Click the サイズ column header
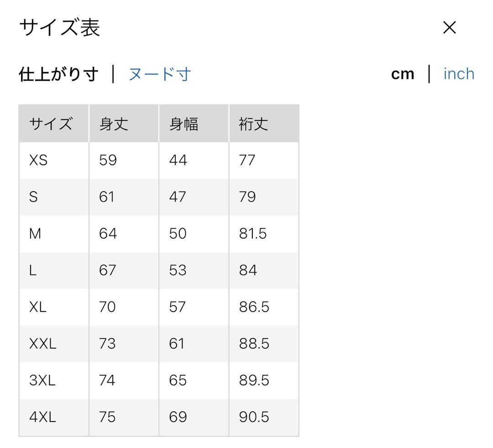Screen dimensions: 493x448 coord(51,124)
